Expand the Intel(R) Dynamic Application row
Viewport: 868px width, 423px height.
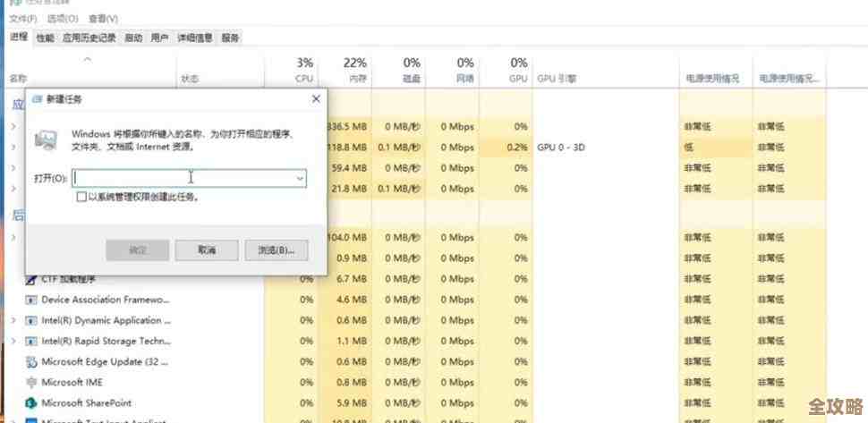[13, 321]
